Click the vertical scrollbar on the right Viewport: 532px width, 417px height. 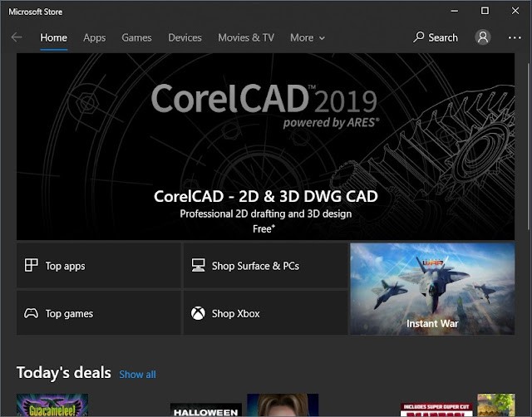[529, 145]
